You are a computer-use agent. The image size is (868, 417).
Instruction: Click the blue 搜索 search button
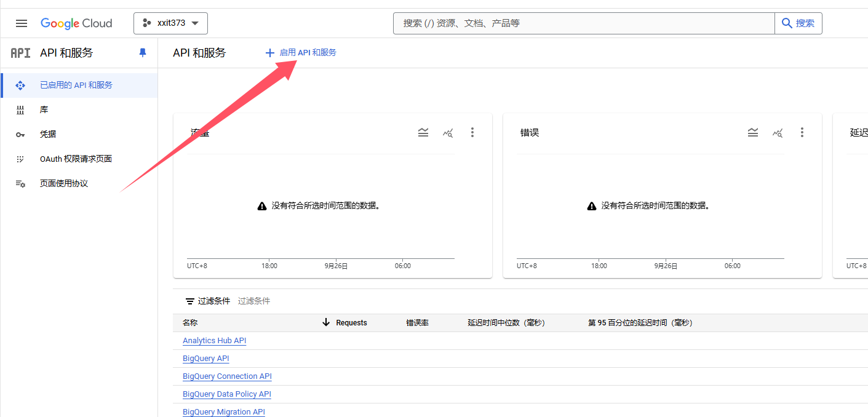pos(798,23)
